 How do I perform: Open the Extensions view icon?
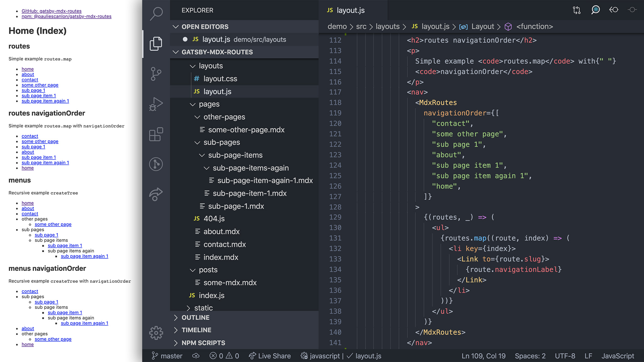coord(156,134)
